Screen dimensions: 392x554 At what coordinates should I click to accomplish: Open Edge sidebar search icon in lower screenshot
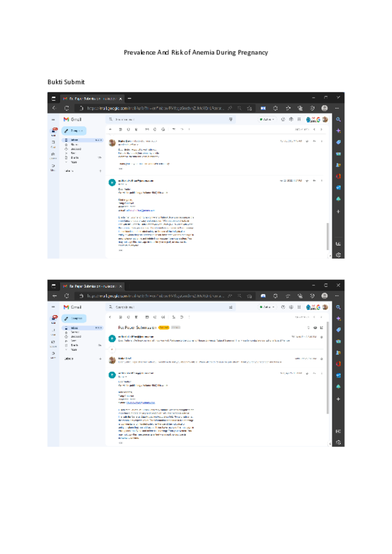338,307
